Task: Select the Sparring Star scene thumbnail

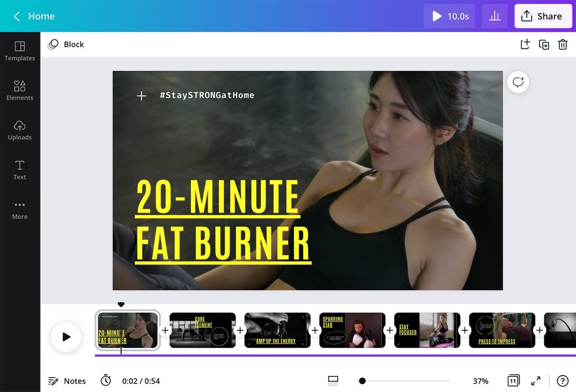Action: [353, 330]
